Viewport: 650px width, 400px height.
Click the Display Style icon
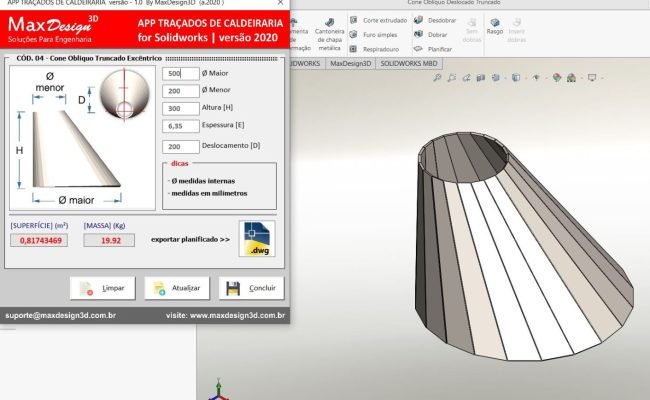click(515, 78)
